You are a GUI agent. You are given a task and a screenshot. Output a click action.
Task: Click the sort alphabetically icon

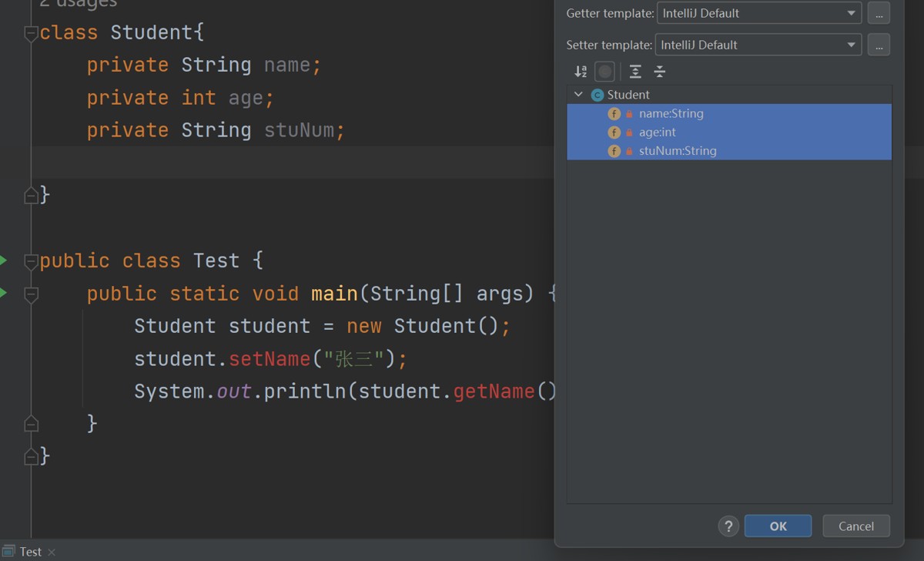coord(581,72)
